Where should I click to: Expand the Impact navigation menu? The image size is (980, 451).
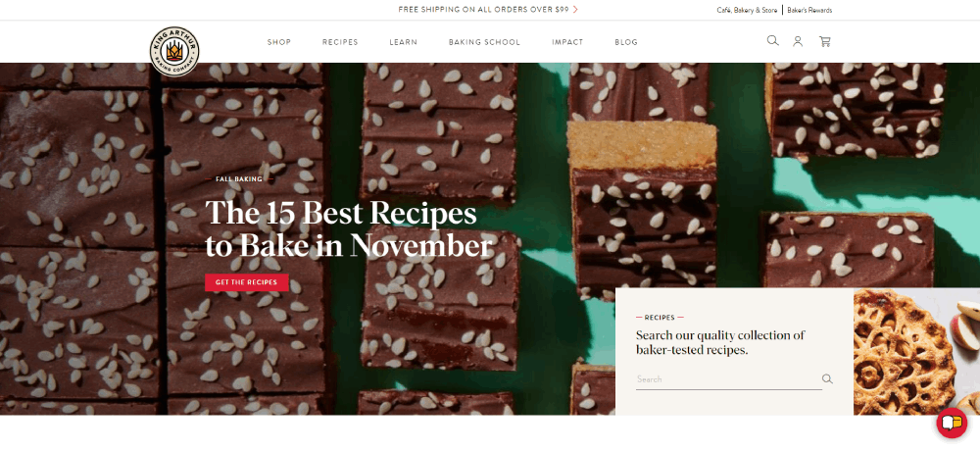coord(567,42)
